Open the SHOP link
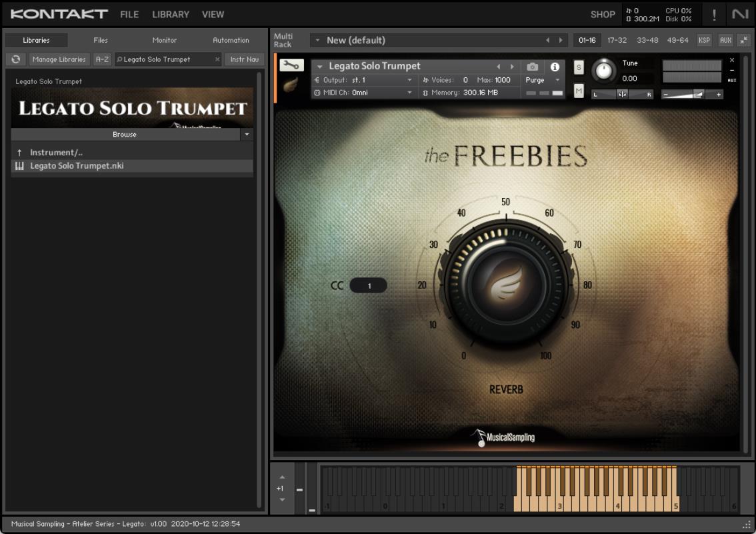Screen dimensions: 756x534 tap(603, 15)
